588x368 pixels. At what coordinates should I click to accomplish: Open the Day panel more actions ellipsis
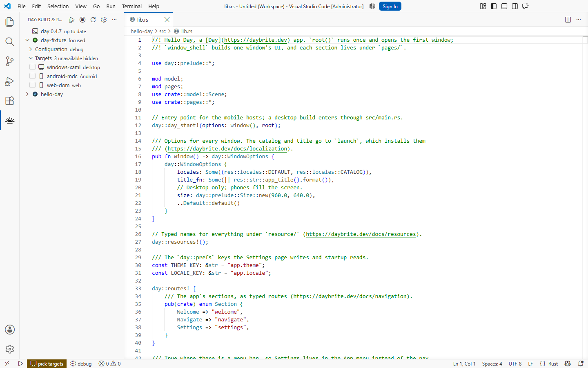[114, 20]
